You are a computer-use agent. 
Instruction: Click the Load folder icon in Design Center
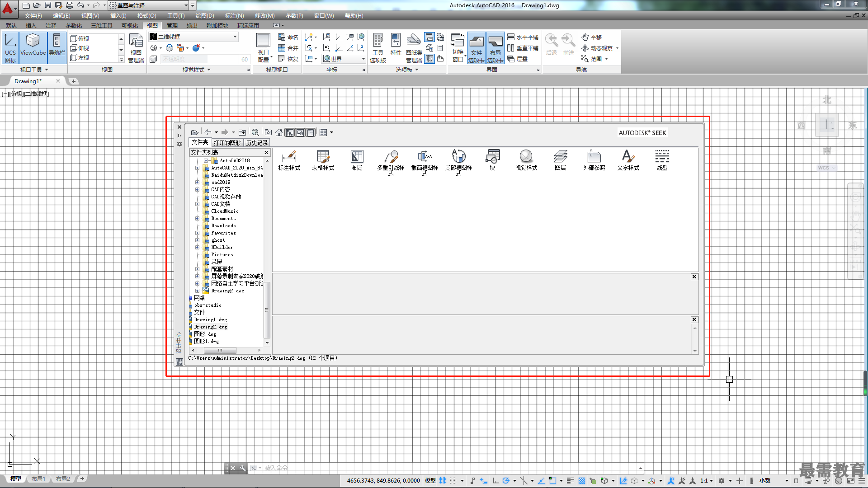tap(194, 132)
